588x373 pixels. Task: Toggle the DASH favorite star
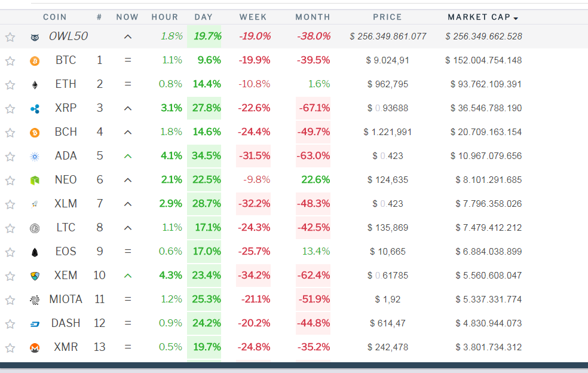(10, 324)
